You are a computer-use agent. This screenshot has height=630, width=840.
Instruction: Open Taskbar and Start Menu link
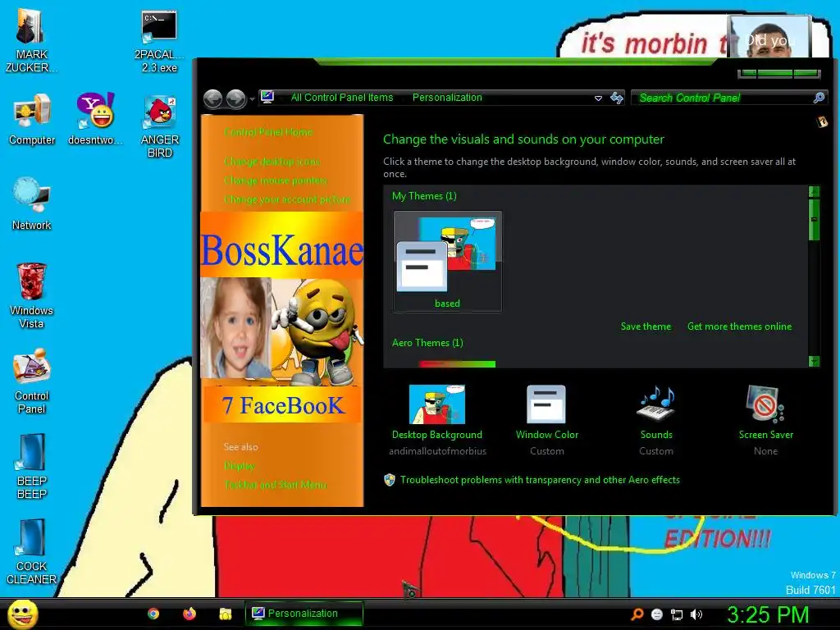click(x=276, y=484)
